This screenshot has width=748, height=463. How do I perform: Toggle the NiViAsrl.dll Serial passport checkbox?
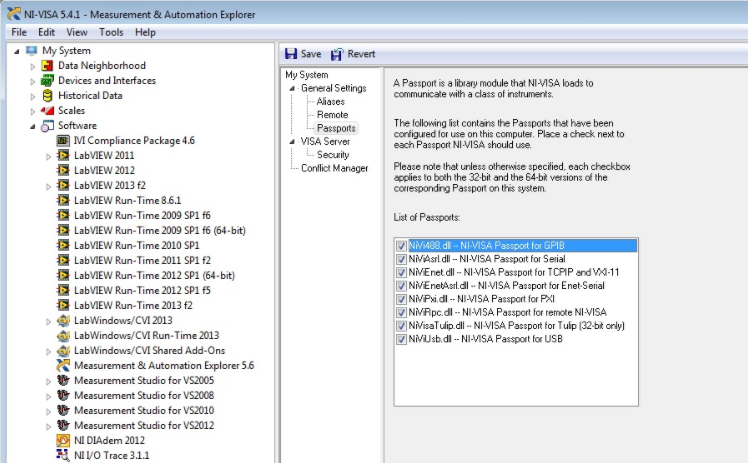(x=401, y=259)
